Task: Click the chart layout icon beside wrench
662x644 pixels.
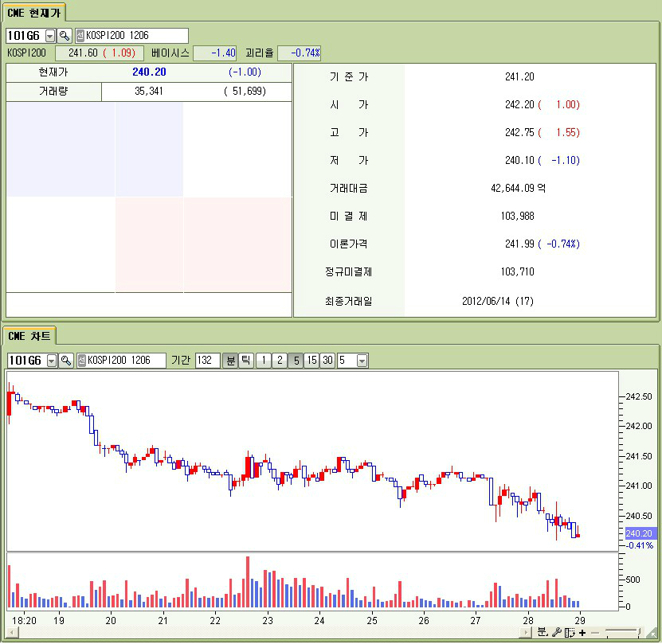Action: point(570,632)
